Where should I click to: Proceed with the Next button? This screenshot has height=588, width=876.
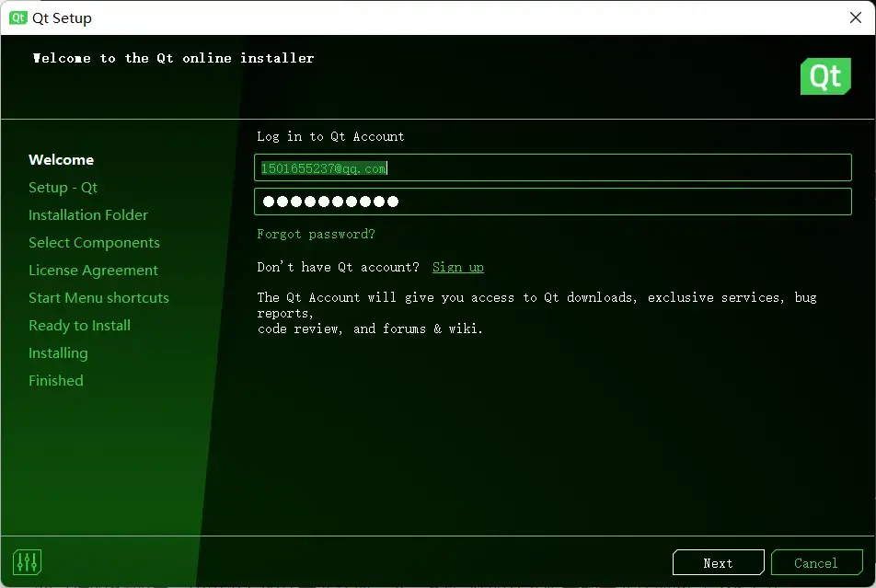(x=718, y=562)
